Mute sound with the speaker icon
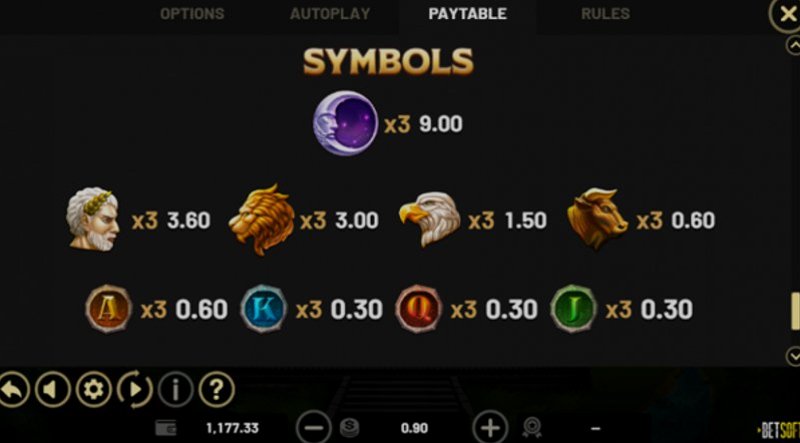 pos(53,390)
